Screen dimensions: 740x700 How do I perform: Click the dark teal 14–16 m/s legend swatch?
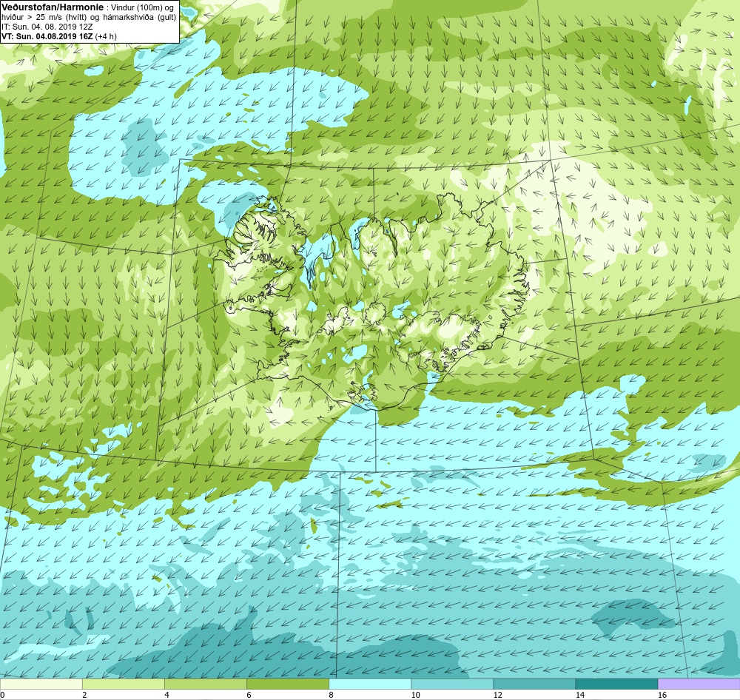click(x=616, y=684)
